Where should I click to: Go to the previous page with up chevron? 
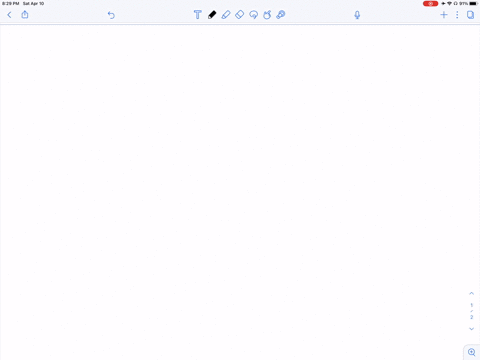(x=471, y=293)
